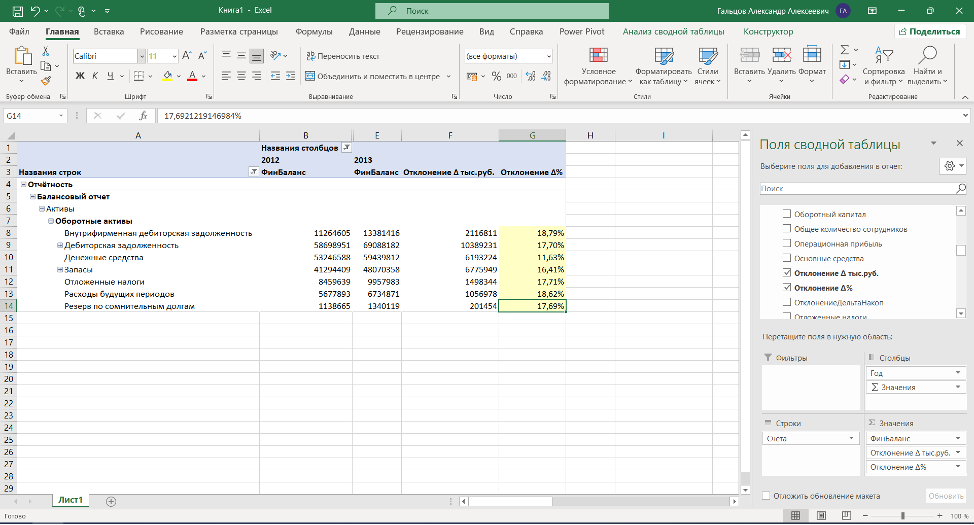Collapse the Оборотные активы row group

(51, 221)
